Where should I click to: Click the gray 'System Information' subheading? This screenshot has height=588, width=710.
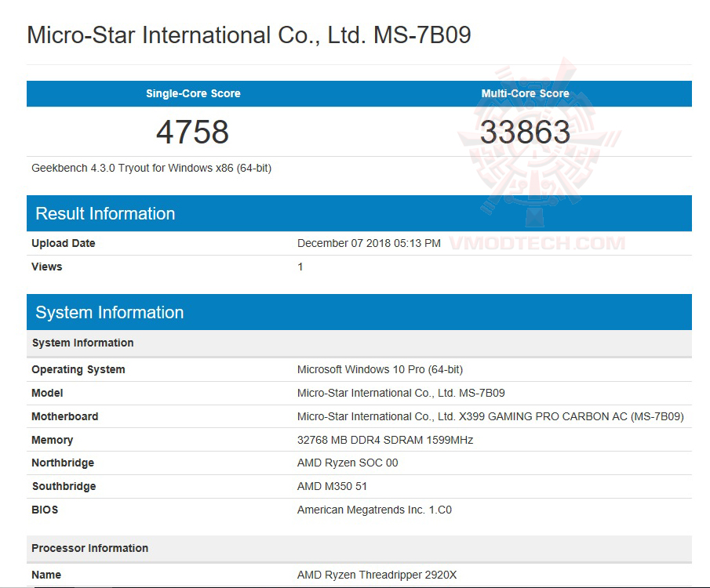(359, 343)
